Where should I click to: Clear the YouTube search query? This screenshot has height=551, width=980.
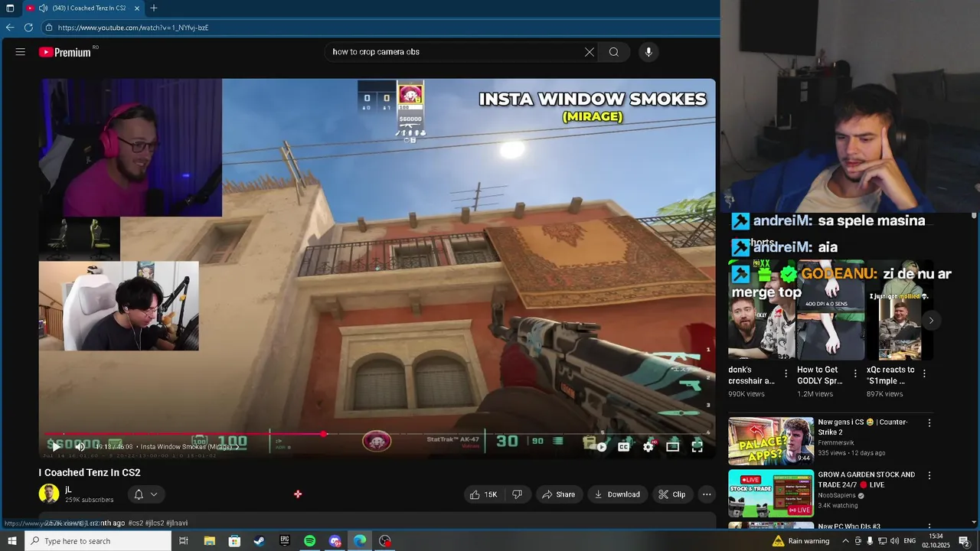590,52
